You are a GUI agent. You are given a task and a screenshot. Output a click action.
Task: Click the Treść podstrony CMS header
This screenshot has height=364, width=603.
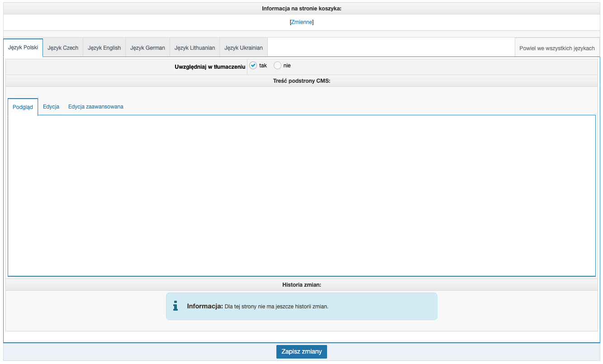click(x=301, y=81)
